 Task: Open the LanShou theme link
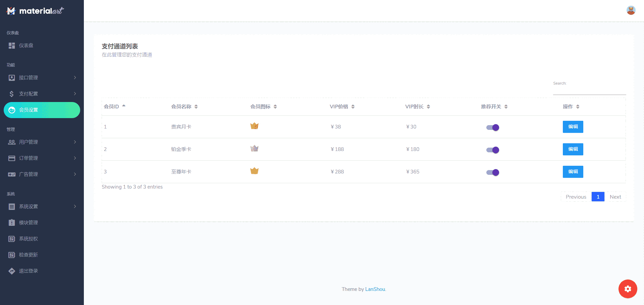click(x=375, y=289)
